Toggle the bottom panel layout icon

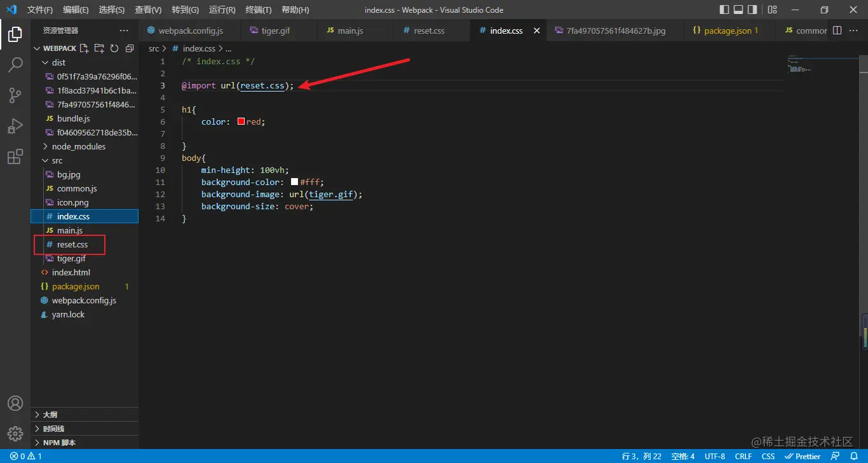coord(738,10)
